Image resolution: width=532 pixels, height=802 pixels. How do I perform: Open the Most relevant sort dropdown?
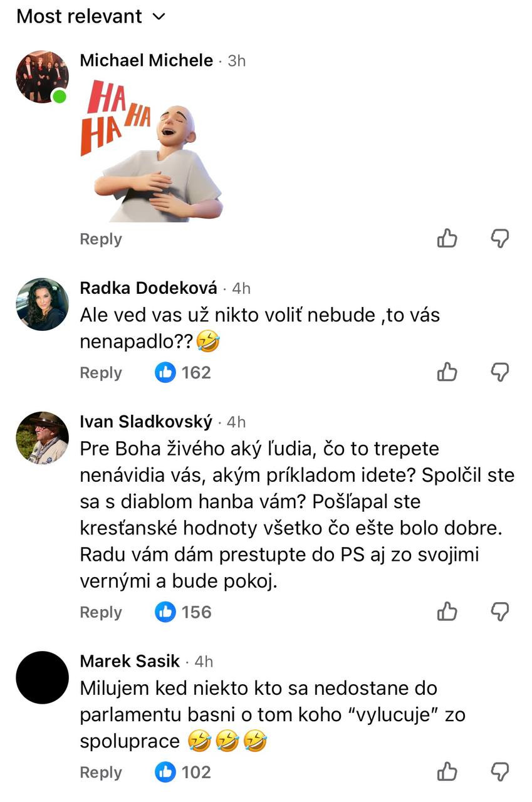(x=90, y=16)
